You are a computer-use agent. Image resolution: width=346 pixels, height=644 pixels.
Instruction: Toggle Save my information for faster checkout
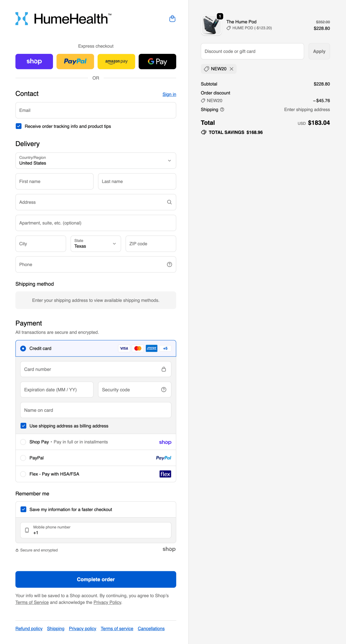click(x=23, y=509)
